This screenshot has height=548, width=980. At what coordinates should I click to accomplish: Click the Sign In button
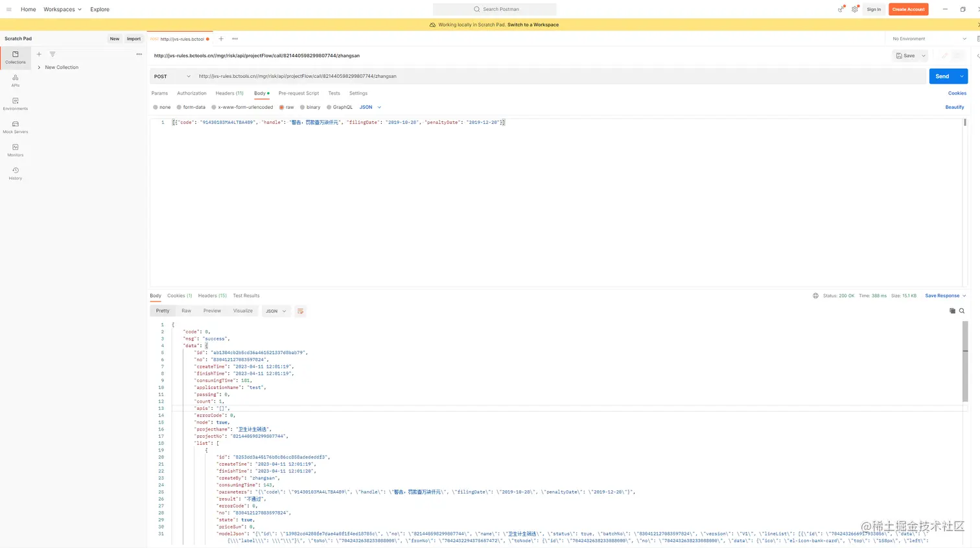[x=874, y=9]
